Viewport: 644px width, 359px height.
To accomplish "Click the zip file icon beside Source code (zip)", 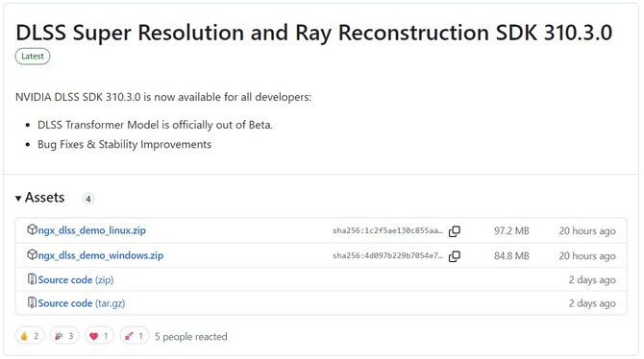I will [32, 279].
